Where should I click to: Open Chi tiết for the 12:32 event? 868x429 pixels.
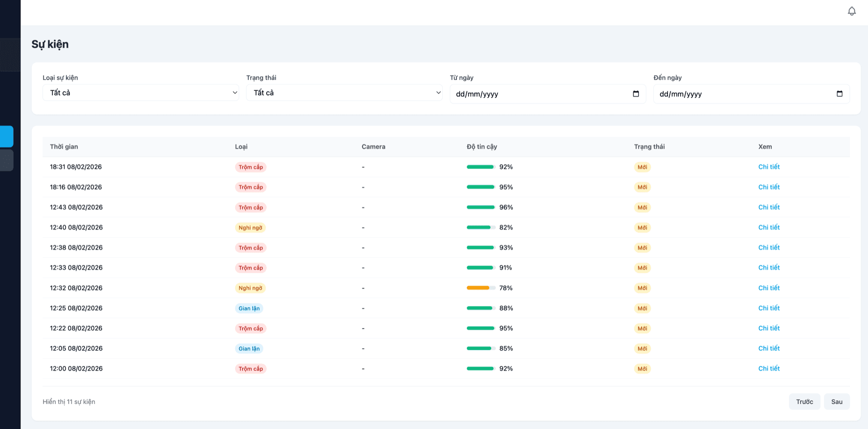[768, 288]
